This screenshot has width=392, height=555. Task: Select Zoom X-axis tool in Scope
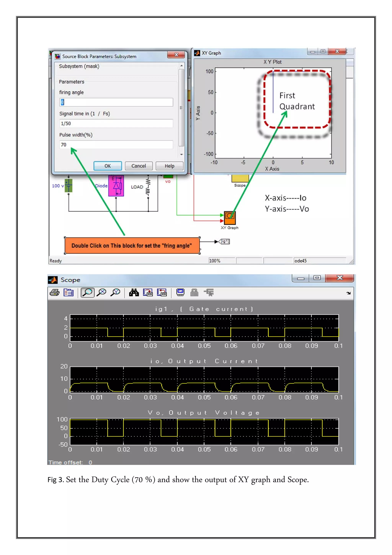click(x=101, y=293)
